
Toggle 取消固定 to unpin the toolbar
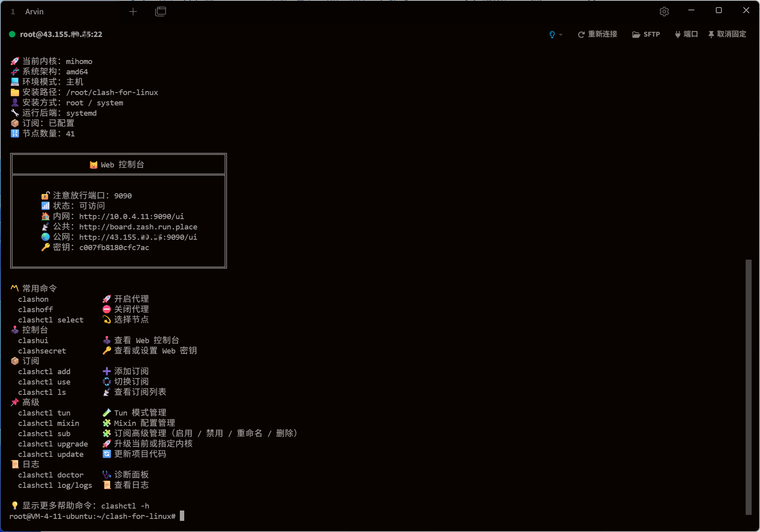[x=727, y=34]
